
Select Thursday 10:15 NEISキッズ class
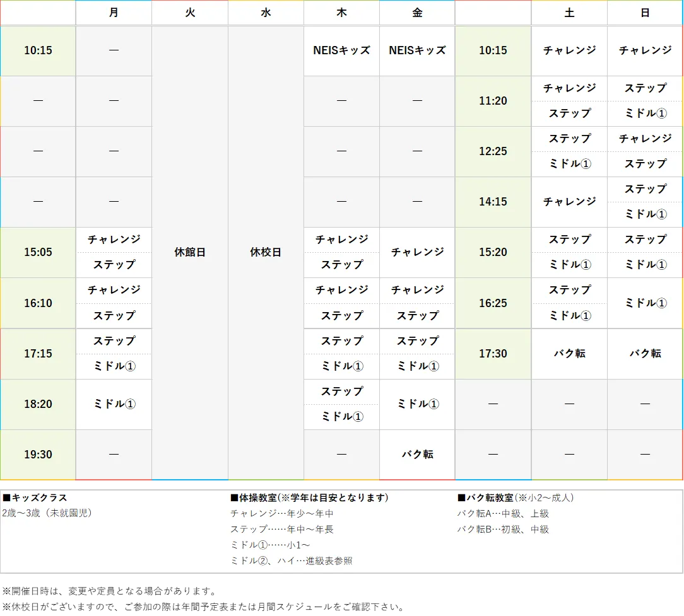(341, 50)
